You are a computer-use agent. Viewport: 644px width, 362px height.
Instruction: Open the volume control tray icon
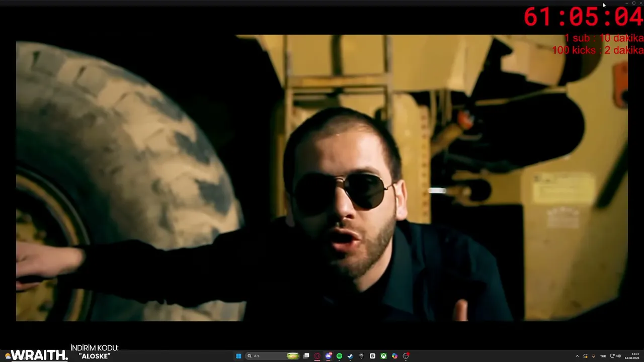(x=618, y=356)
